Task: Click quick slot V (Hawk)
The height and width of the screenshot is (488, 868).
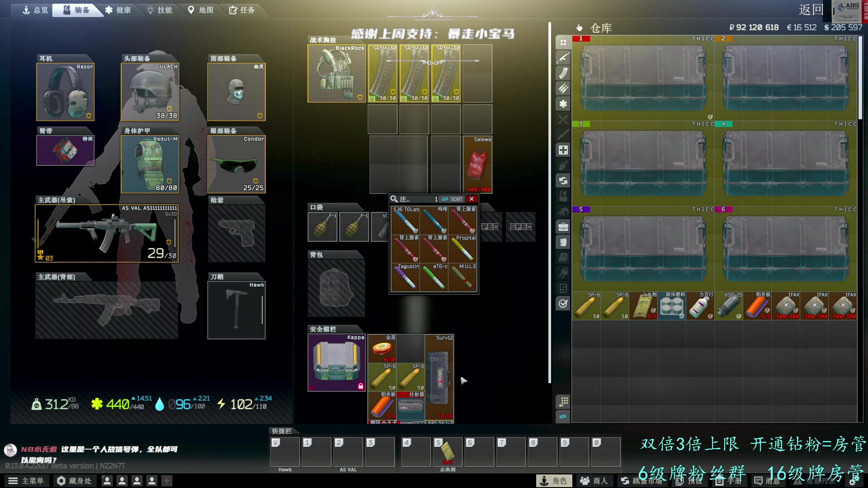Action: tap(285, 451)
